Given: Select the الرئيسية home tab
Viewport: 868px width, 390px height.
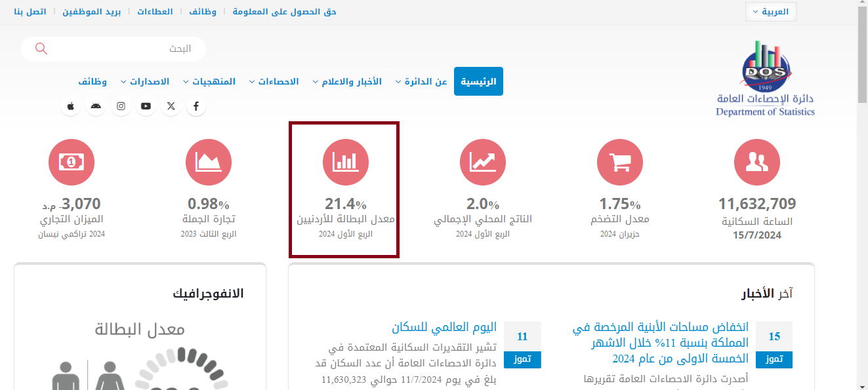Looking at the screenshot, I should [x=478, y=82].
